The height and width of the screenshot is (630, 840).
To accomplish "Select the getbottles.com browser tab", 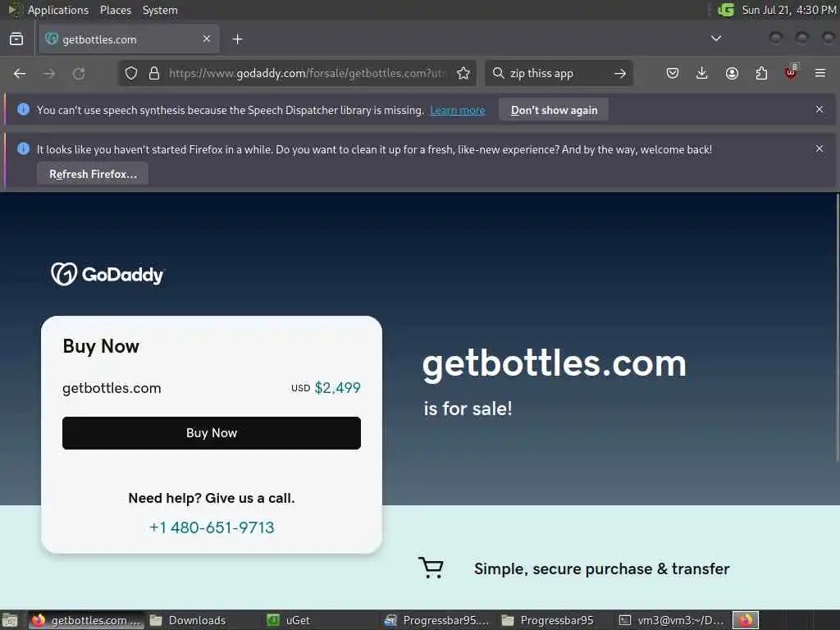I will point(129,39).
